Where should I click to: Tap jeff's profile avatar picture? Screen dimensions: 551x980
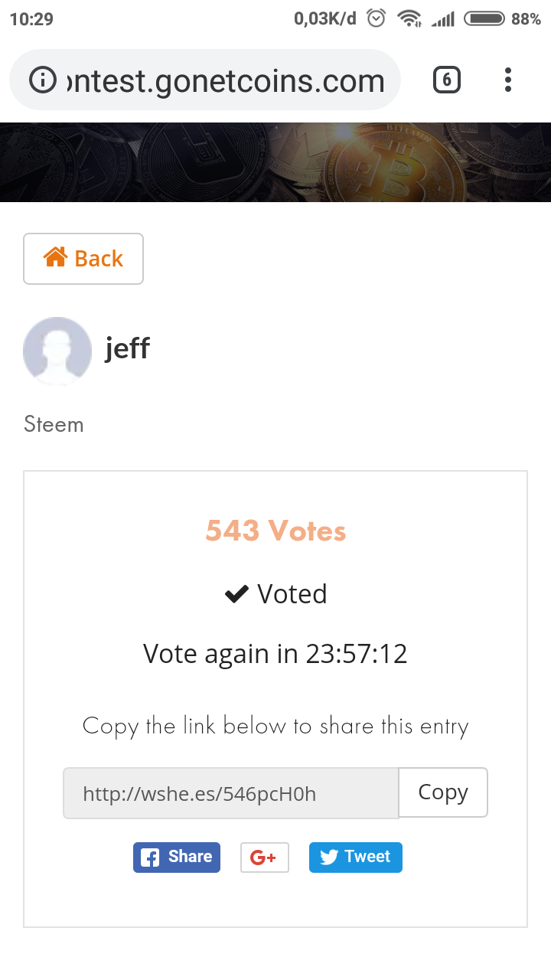[57, 351]
